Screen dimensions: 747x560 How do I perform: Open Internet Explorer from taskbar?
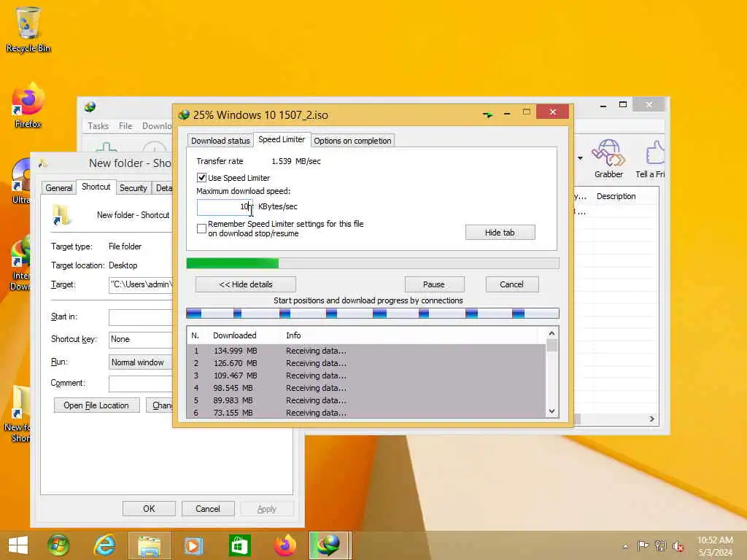(x=104, y=545)
